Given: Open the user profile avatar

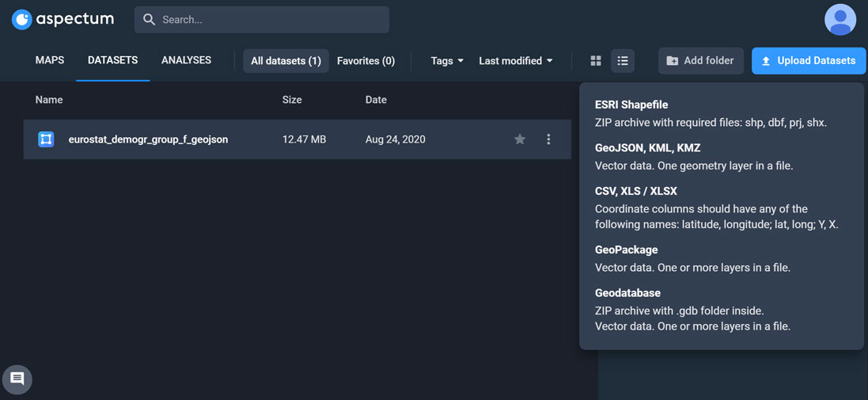Looking at the screenshot, I should (840, 20).
